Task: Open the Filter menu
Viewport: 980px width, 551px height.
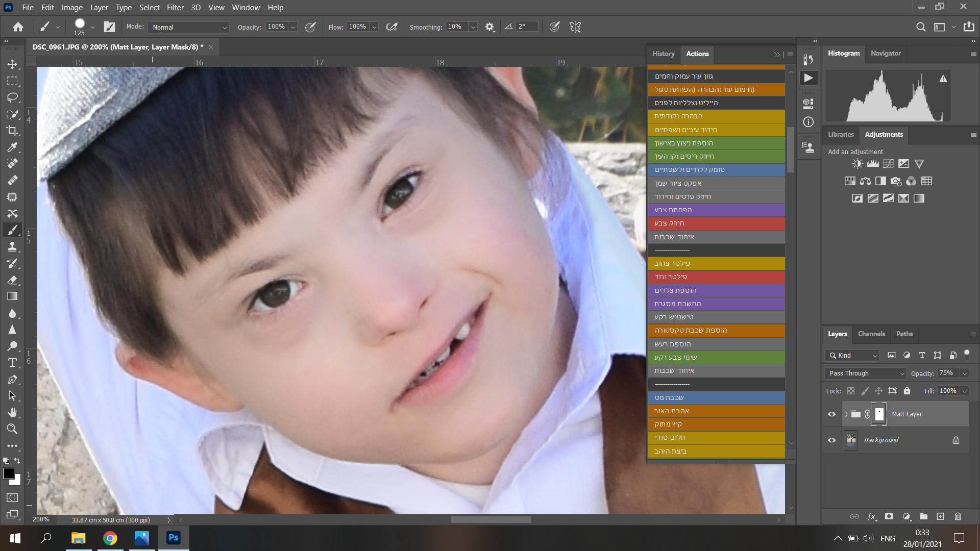Action: 175,8
